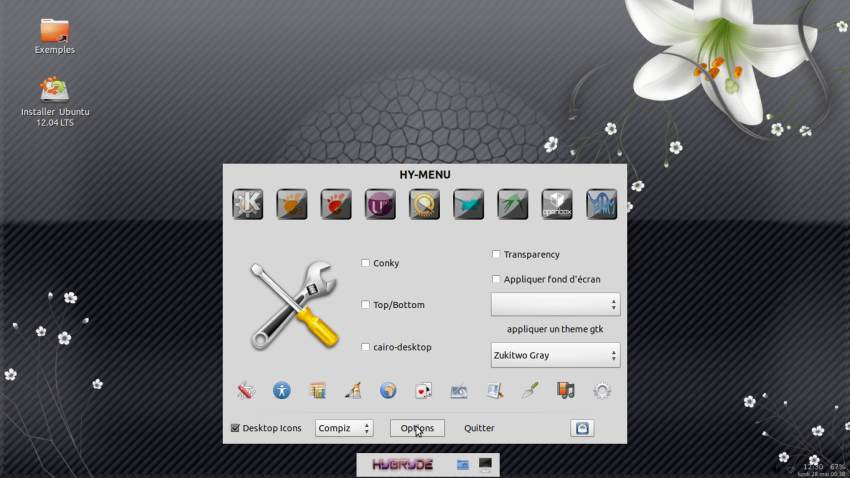Screen dimensions: 850x478
Task: Open the Swiss army knife accessories icon
Action: coord(246,390)
